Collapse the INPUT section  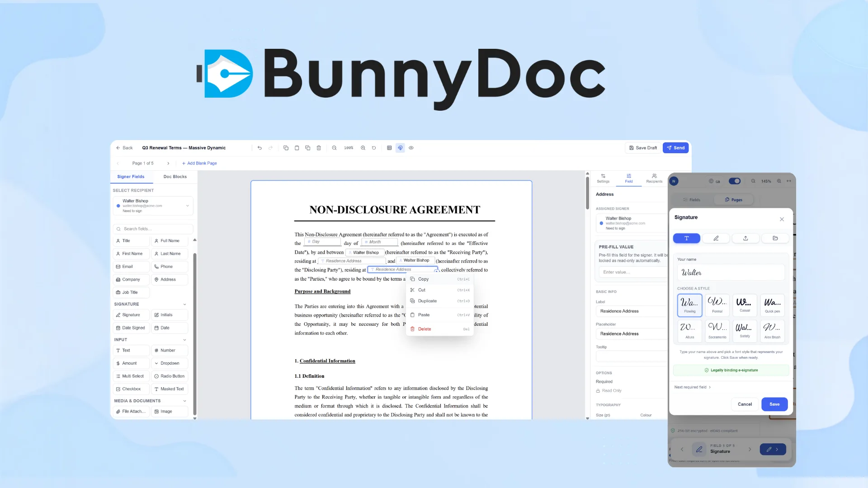coord(184,340)
